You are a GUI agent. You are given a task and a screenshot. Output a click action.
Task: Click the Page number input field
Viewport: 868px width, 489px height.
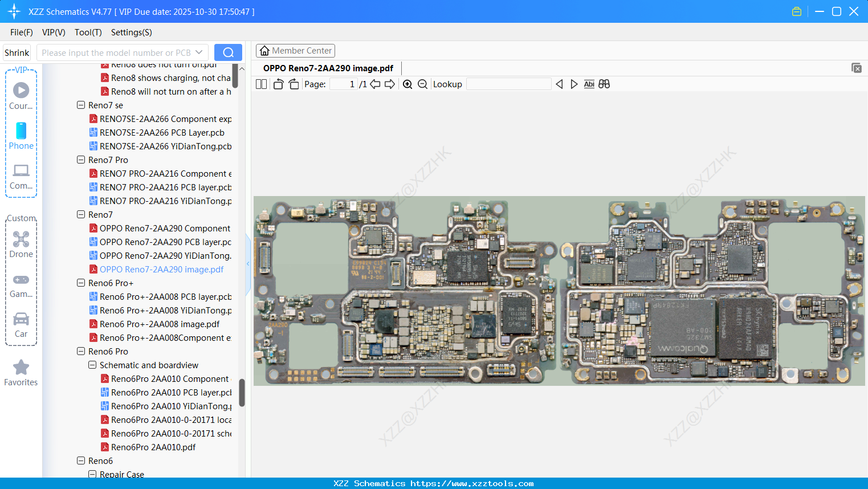click(x=344, y=84)
